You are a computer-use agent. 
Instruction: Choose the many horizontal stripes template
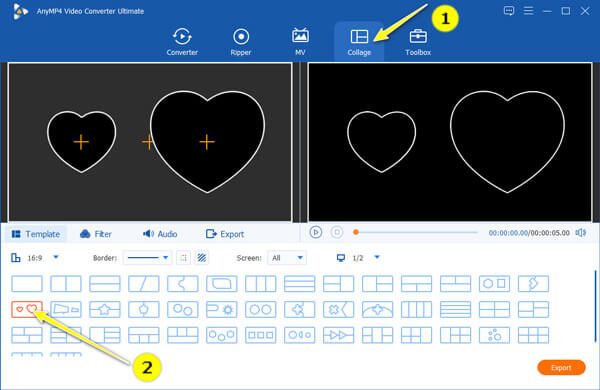coord(455,309)
